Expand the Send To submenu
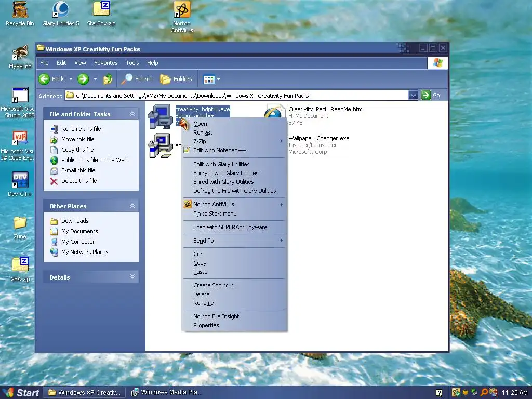 pos(234,241)
